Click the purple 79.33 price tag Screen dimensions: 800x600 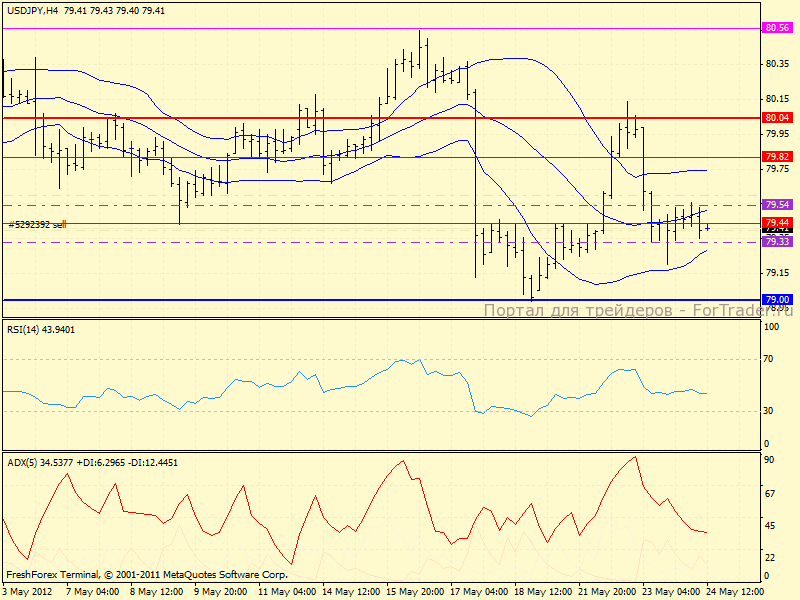[x=777, y=242]
